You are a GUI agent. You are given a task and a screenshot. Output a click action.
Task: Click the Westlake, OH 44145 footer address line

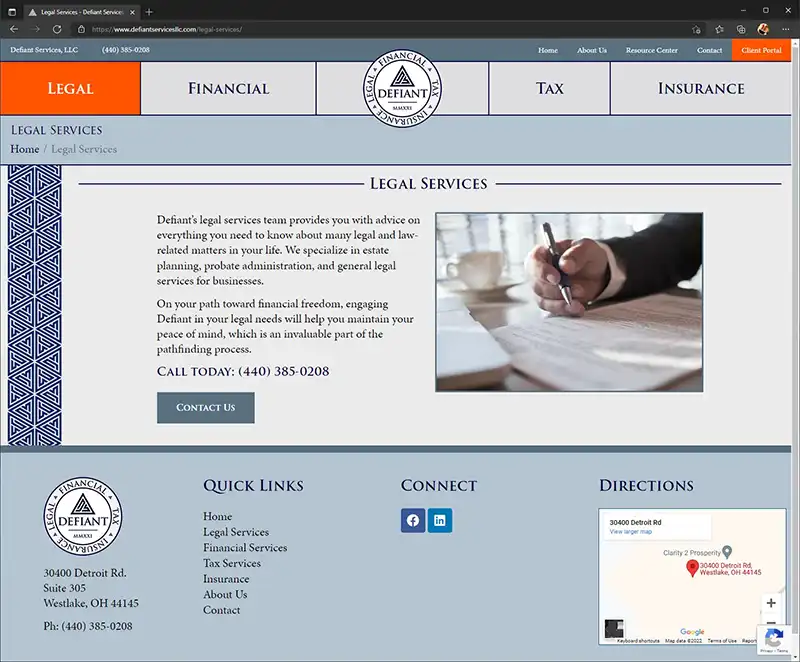pos(91,603)
